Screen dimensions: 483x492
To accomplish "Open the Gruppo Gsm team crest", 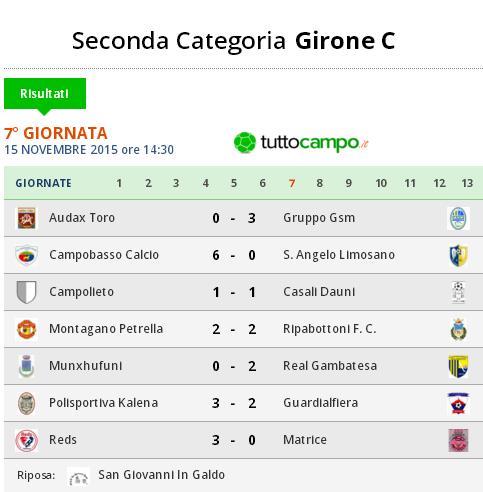I will pos(458,218).
